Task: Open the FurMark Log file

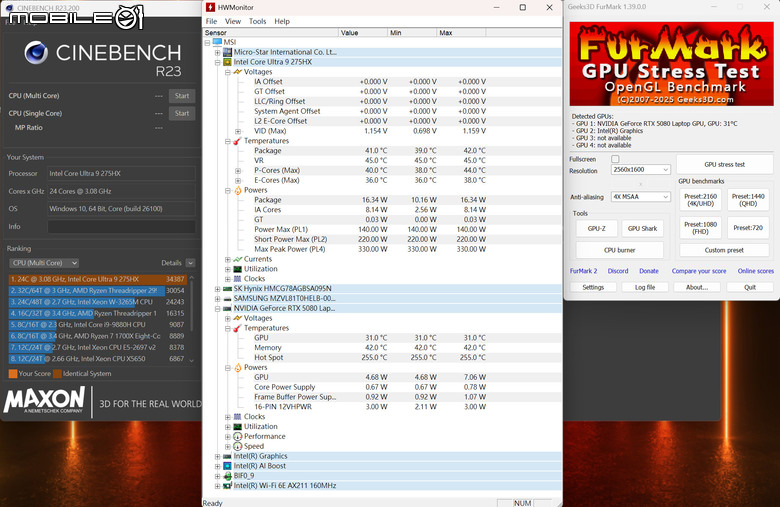Action: [645, 288]
